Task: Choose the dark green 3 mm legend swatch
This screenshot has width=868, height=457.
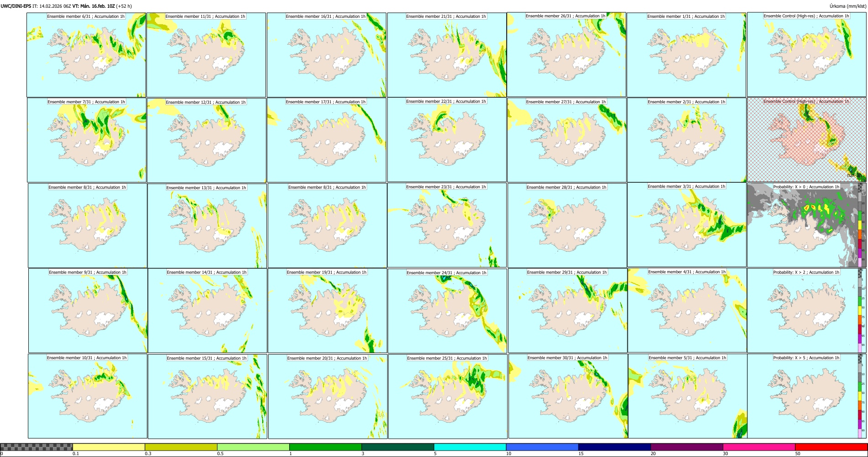Action: pos(397,447)
